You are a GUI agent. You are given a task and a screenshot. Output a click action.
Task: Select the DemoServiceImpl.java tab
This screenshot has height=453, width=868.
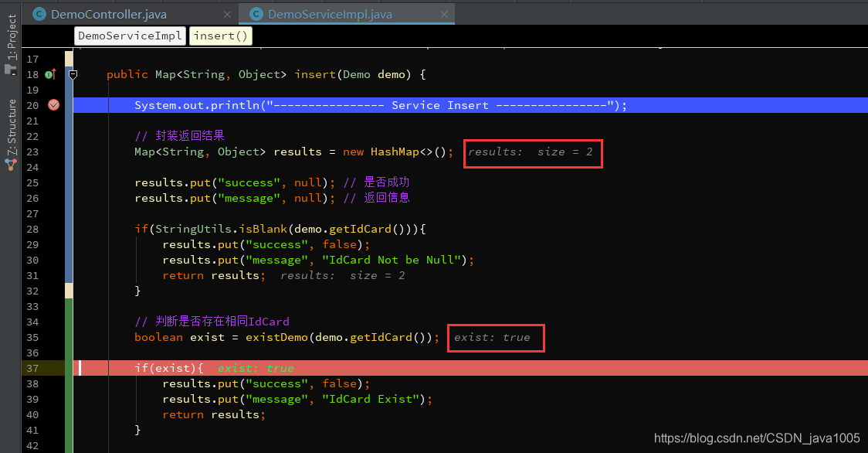tap(330, 15)
